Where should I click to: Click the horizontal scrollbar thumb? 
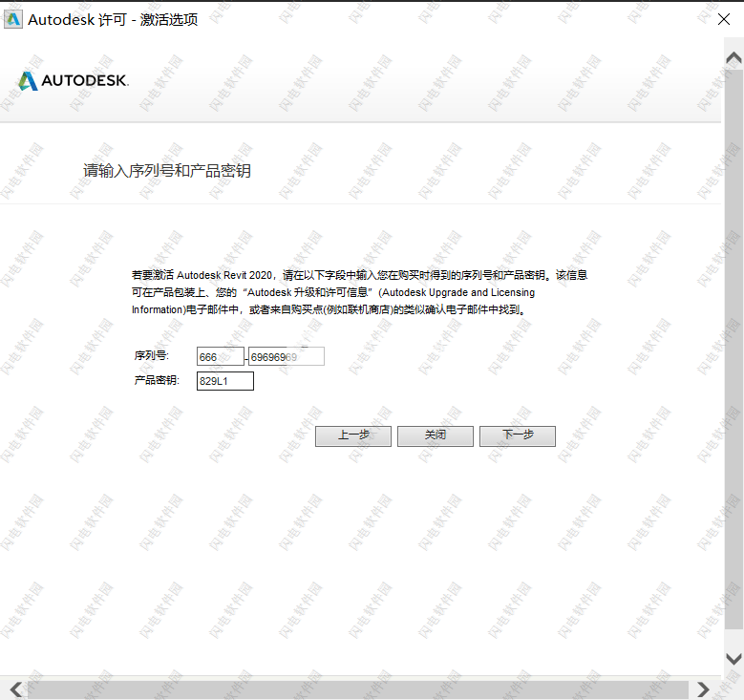358,689
